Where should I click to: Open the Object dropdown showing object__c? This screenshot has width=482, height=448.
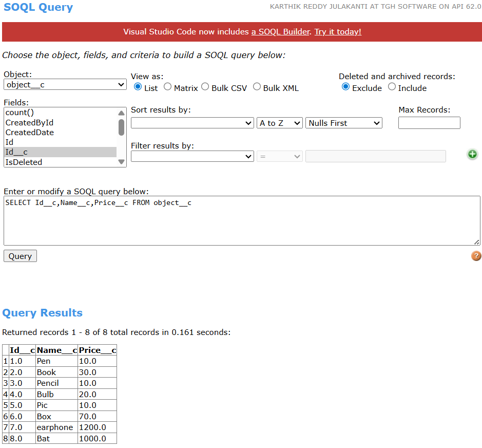[x=65, y=85]
